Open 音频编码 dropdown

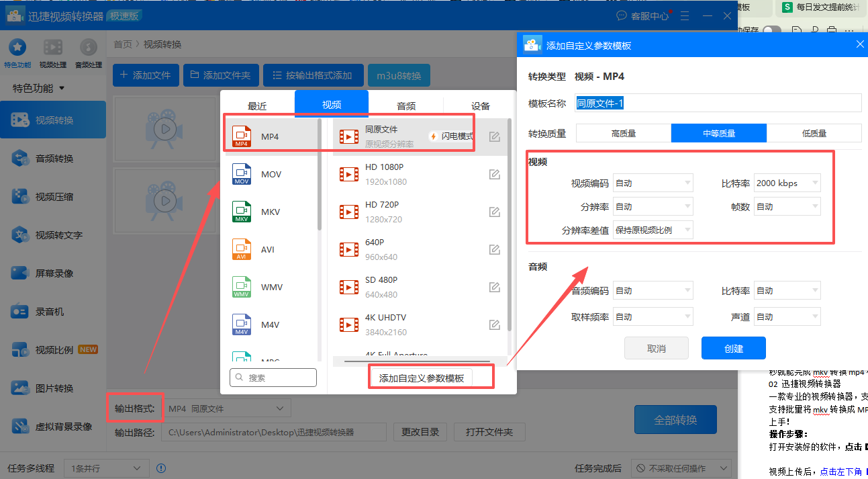point(653,290)
